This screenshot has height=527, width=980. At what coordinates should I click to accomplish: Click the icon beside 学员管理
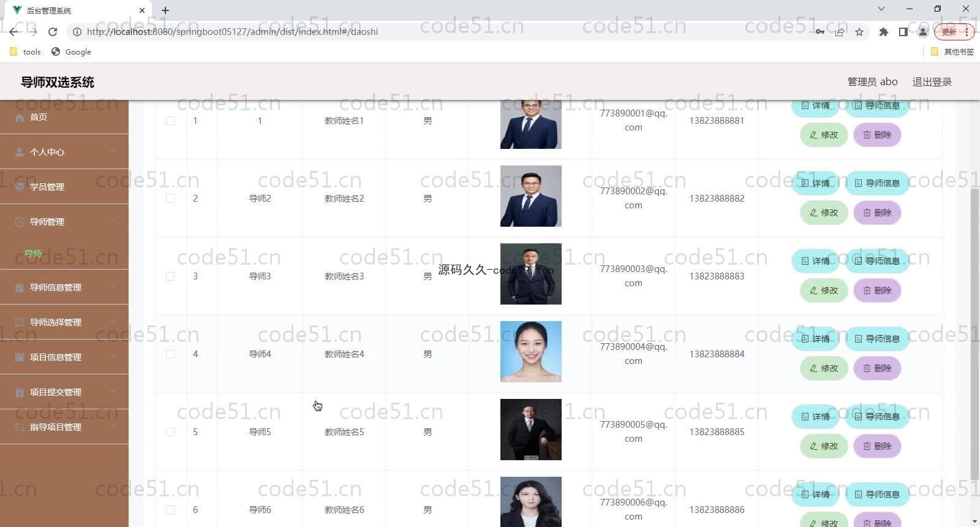[20, 187]
